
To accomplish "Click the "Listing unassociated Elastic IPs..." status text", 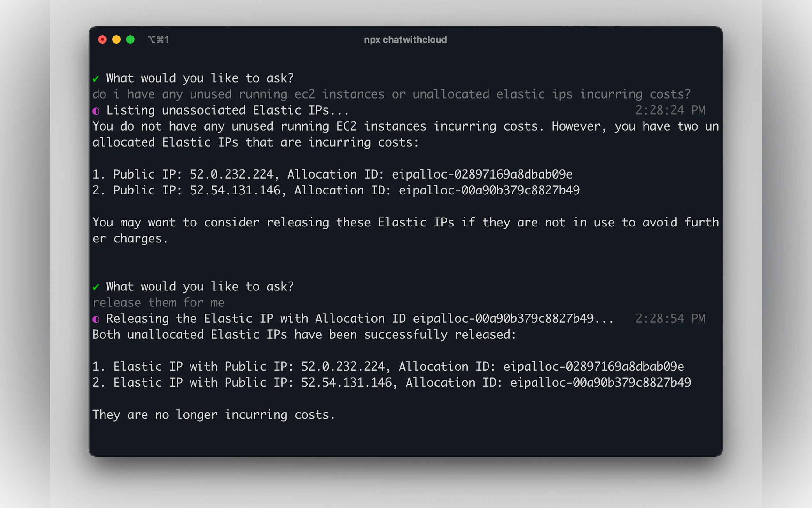I will pos(228,111).
